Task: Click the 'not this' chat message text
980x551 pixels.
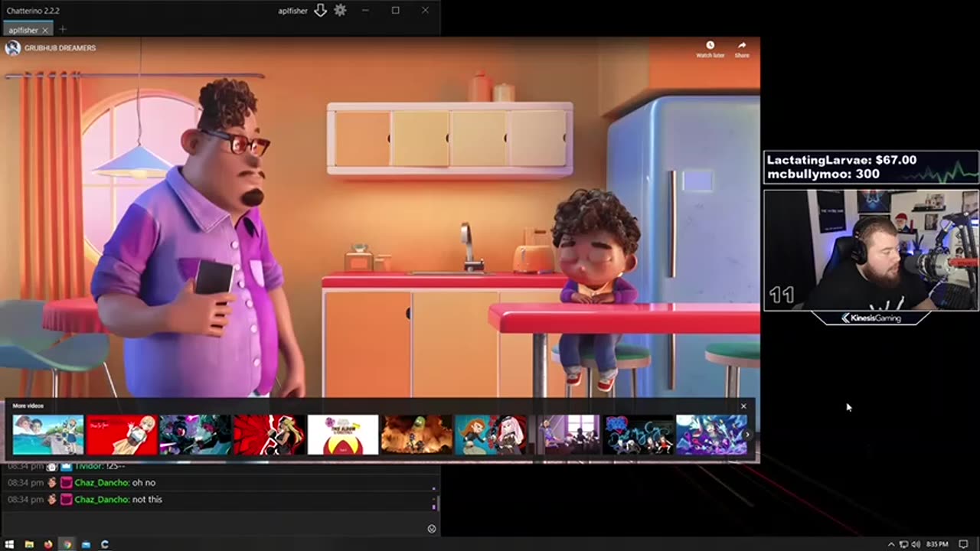Action: tap(147, 500)
